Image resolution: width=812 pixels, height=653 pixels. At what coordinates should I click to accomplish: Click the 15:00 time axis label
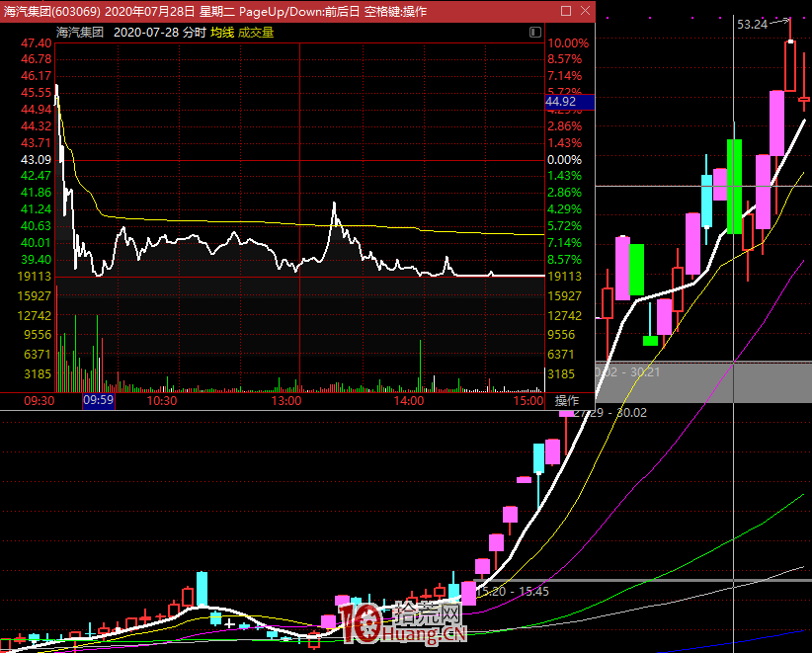(528, 401)
